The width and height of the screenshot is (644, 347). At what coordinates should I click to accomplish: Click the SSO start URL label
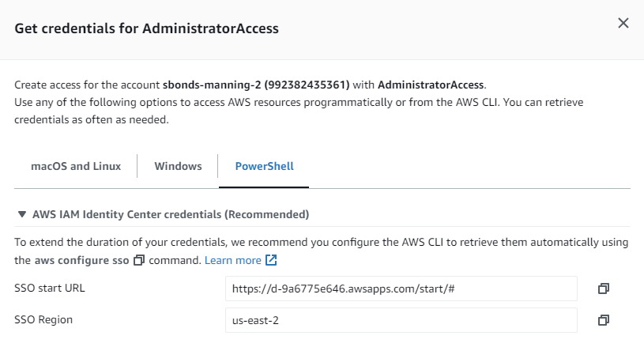click(50, 289)
